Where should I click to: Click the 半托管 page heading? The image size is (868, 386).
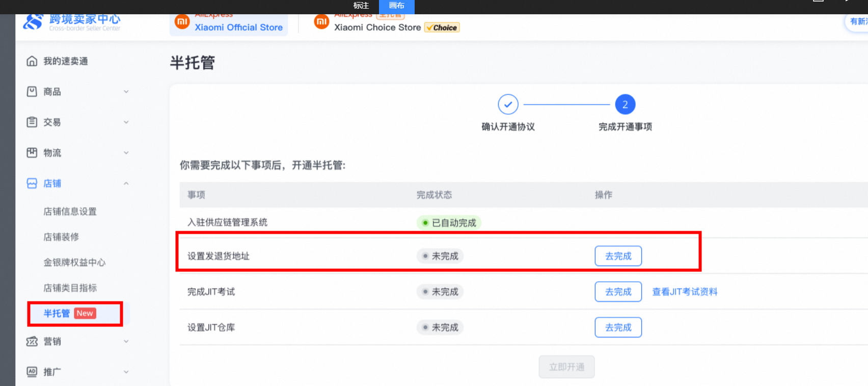tap(193, 63)
